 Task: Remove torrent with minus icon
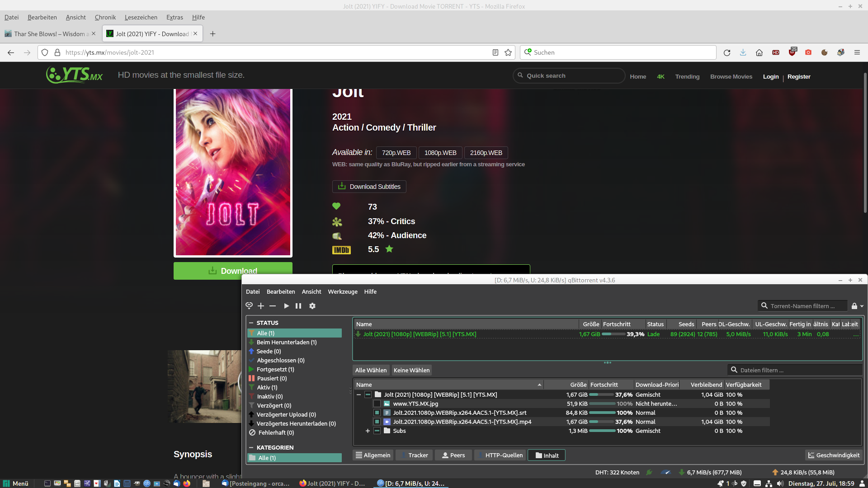273,306
